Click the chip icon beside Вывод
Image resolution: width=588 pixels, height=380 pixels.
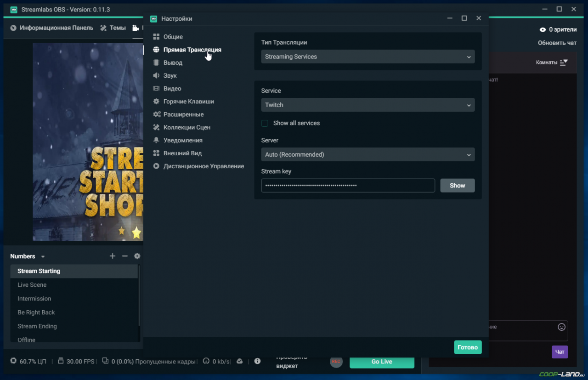156,62
